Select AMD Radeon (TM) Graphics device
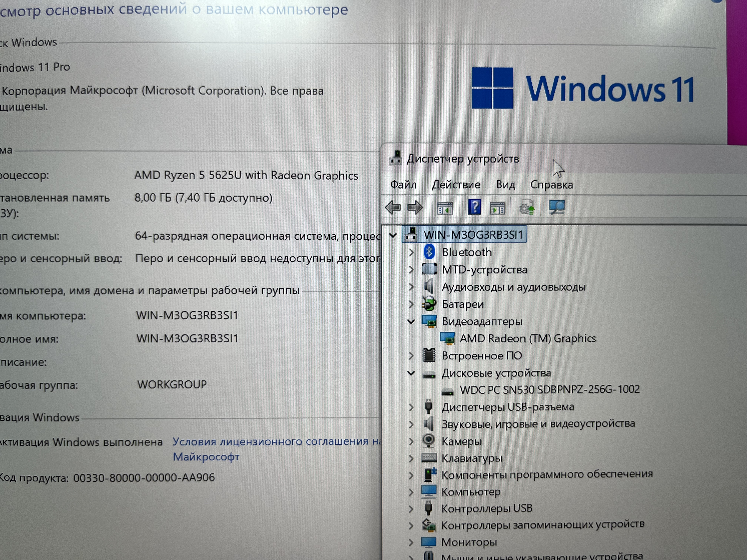 (x=527, y=338)
